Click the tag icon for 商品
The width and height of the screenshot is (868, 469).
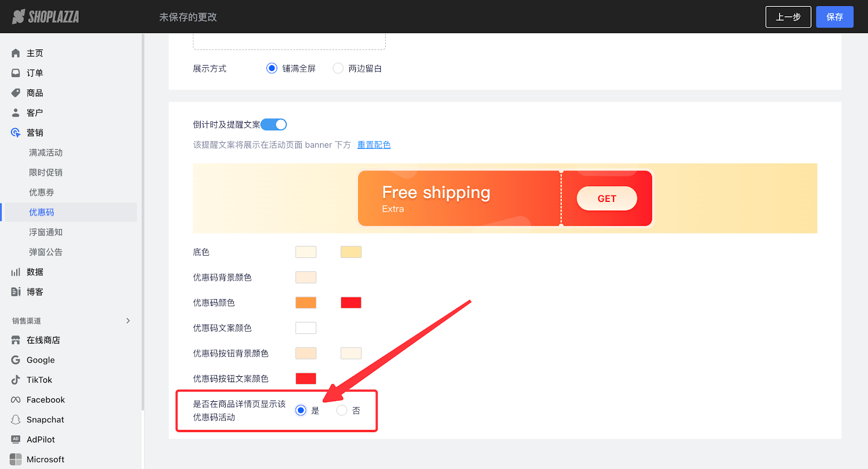coord(16,93)
